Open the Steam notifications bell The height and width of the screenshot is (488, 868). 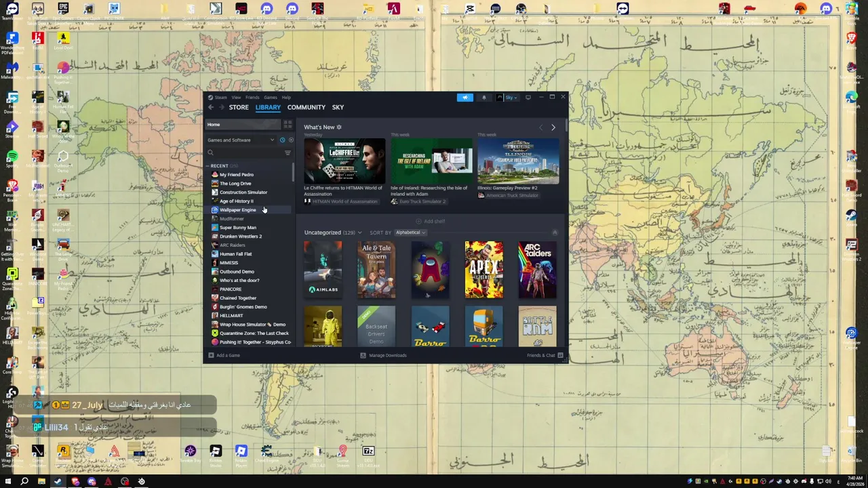(484, 98)
